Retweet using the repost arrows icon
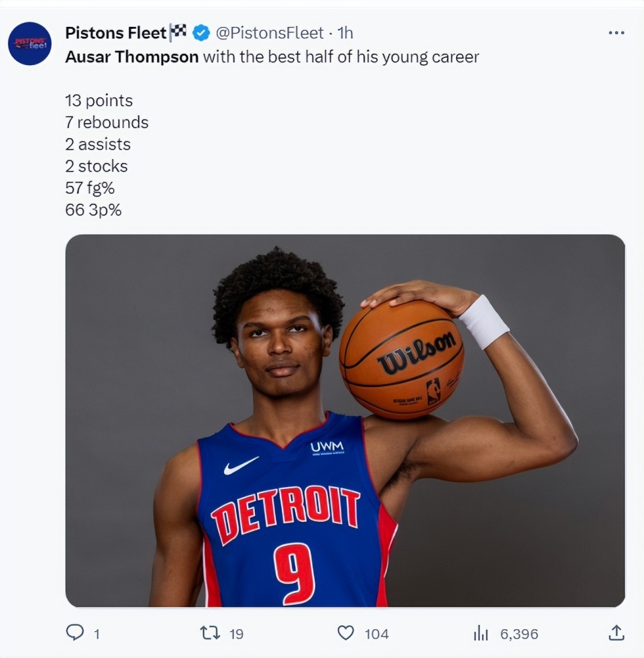This screenshot has height=658, width=644. (211, 633)
